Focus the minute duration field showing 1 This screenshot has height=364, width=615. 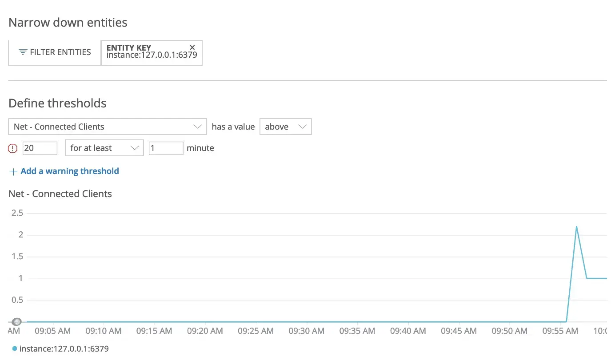coord(166,148)
